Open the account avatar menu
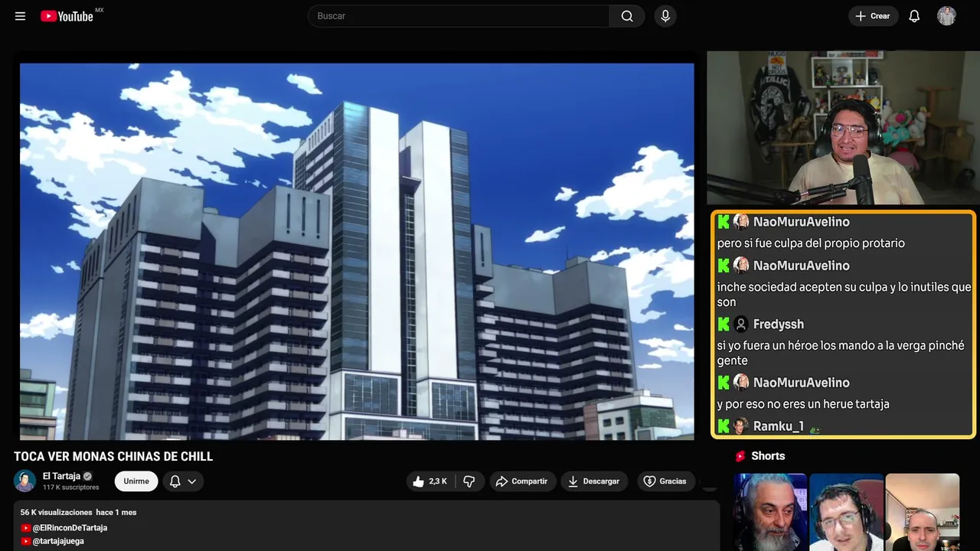This screenshot has width=980, height=551. pos(946,16)
